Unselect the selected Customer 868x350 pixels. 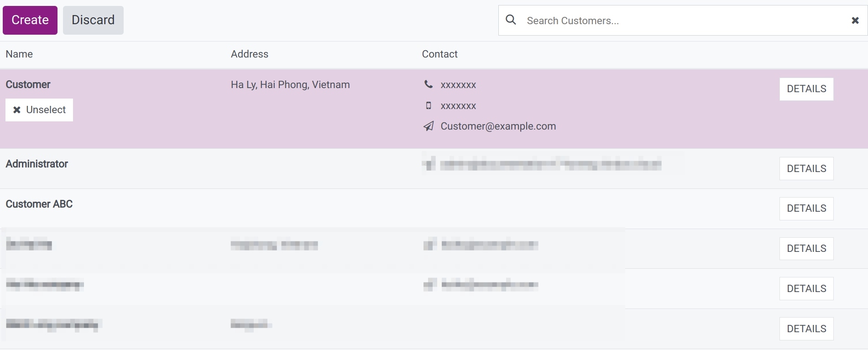[39, 110]
